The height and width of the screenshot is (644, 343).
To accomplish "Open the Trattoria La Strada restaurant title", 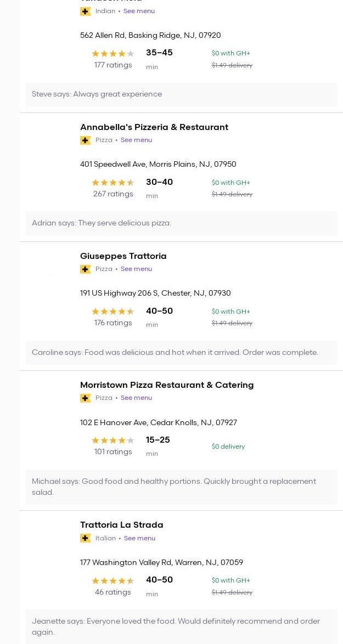I will (x=122, y=525).
